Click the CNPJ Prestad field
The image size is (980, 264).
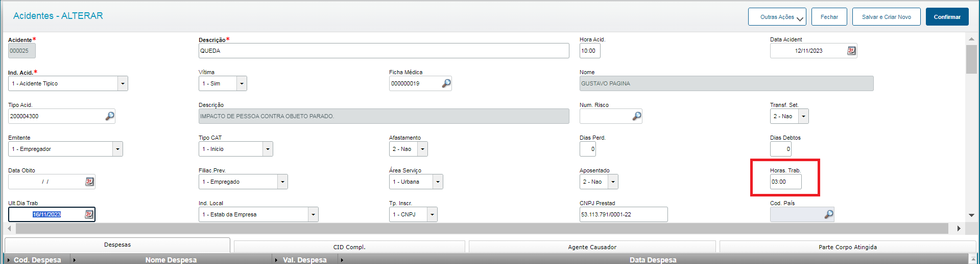(x=624, y=214)
